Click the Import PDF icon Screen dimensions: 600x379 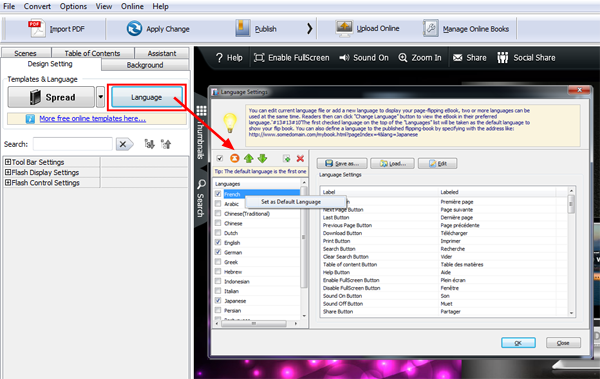click(36, 29)
